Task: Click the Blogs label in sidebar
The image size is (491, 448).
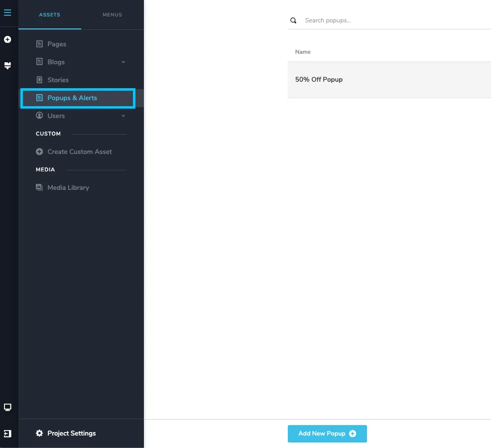Action: coord(56,62)
